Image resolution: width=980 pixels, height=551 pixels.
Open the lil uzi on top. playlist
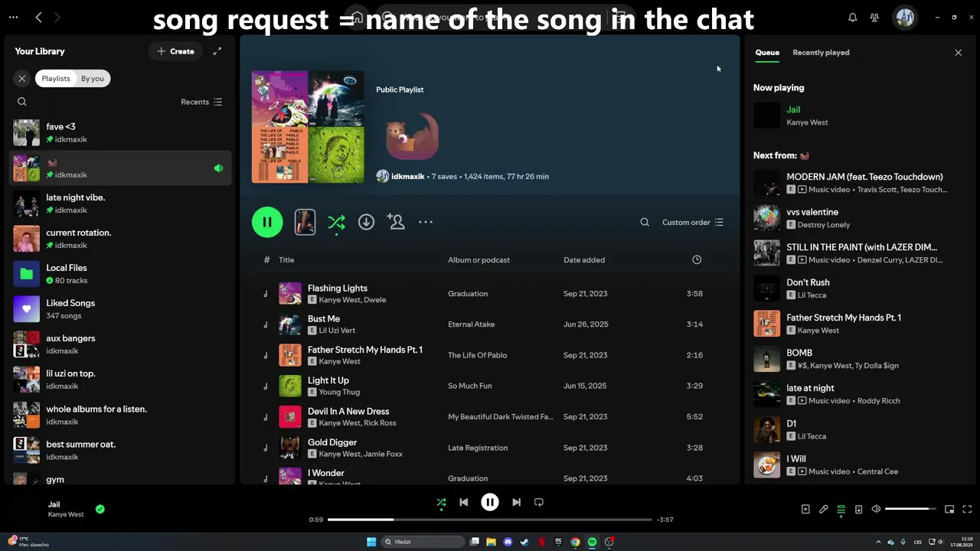[119, 379]
